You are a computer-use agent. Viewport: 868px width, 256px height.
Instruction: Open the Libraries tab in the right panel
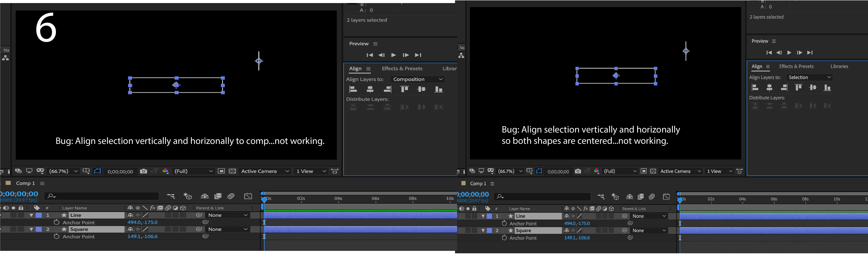click(839, 67)
